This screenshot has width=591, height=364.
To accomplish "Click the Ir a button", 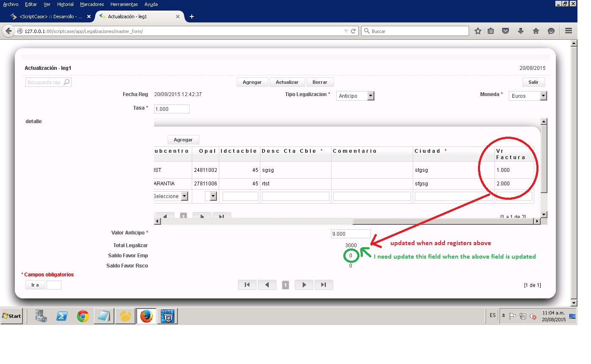I will coord(35,285).
